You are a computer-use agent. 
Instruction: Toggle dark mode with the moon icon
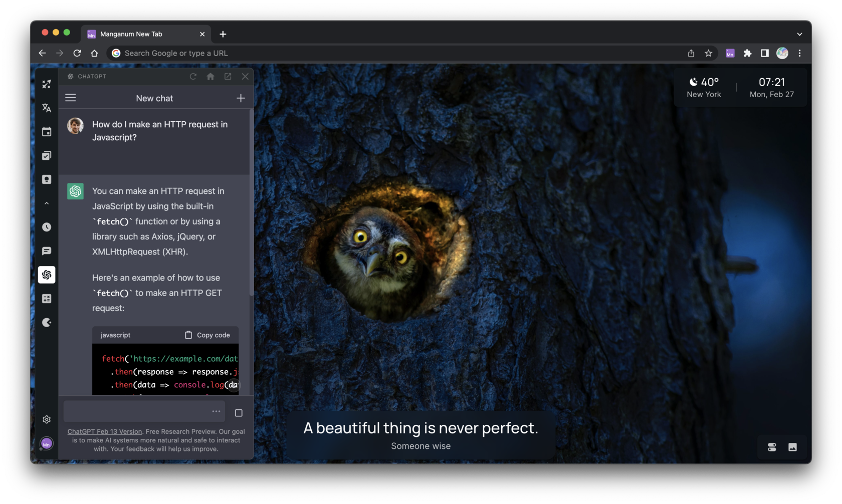47,322
